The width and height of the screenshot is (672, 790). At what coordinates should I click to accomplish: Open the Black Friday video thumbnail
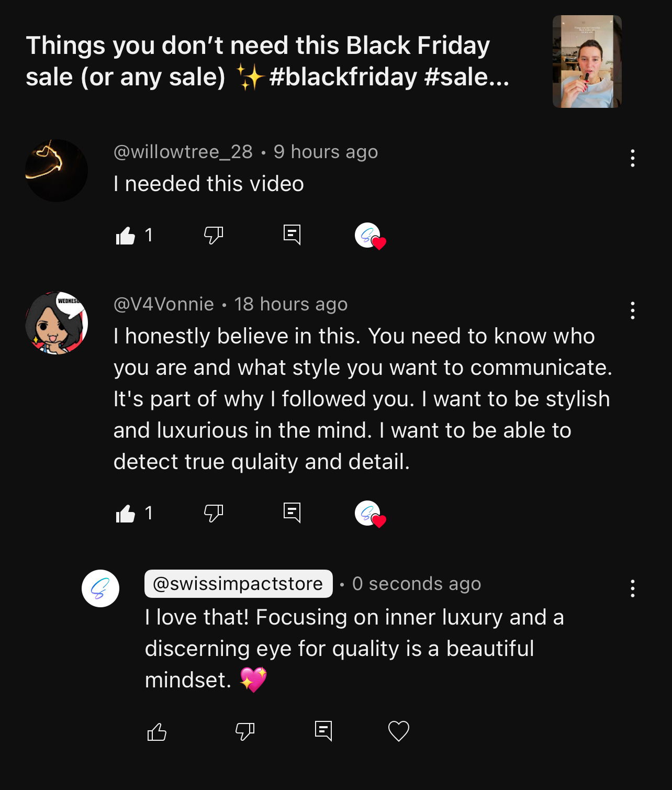pos(587,62)
